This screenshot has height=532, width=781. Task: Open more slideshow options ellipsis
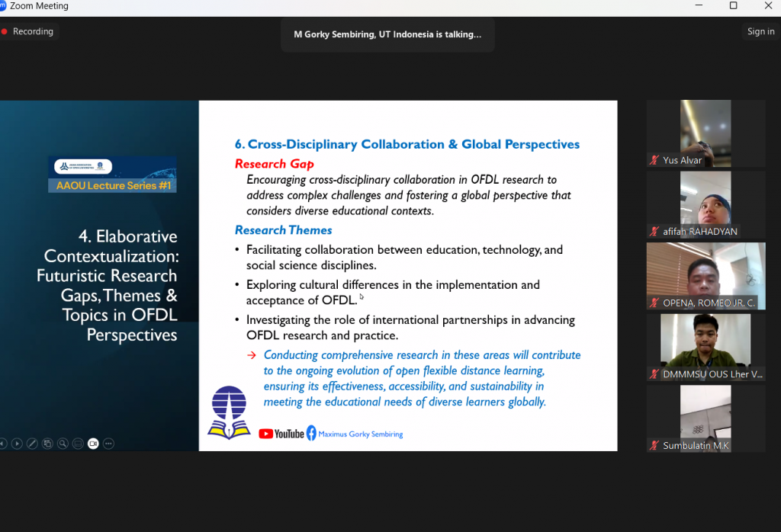(x=108, y=444)
